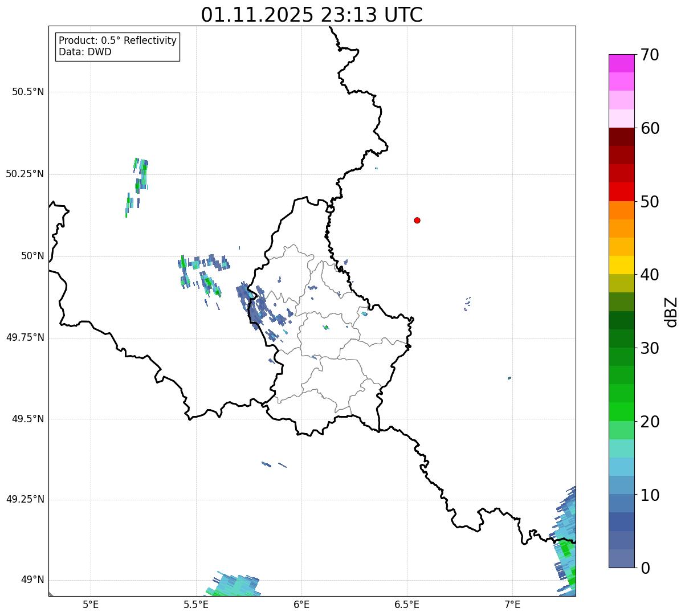Click the 0 colorbar tick label
Screen dimensions: 685x616
click(x=645, y=568)
